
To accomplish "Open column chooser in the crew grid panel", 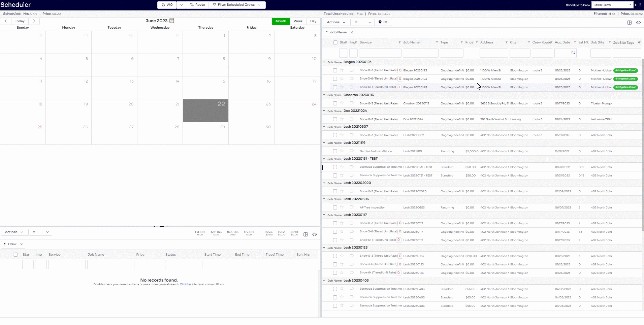I will click(306, 234).
